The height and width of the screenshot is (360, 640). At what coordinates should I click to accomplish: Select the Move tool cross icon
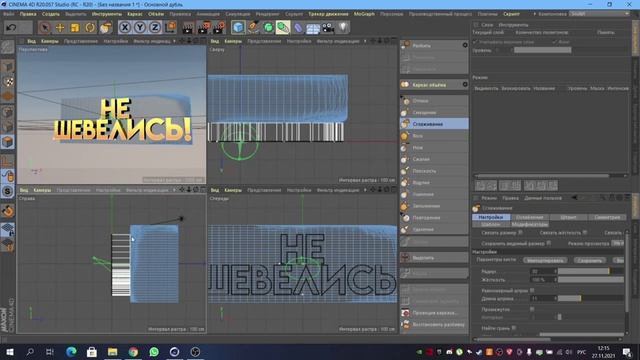[60, 28]
